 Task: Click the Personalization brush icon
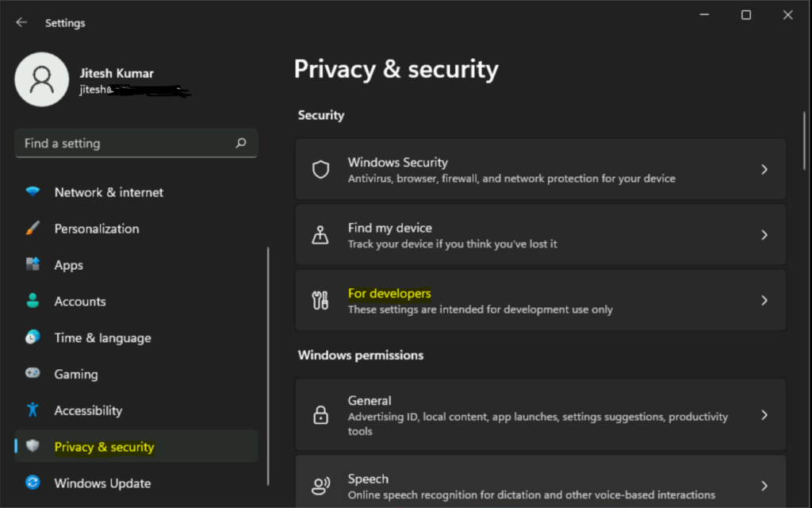(33, 229)
